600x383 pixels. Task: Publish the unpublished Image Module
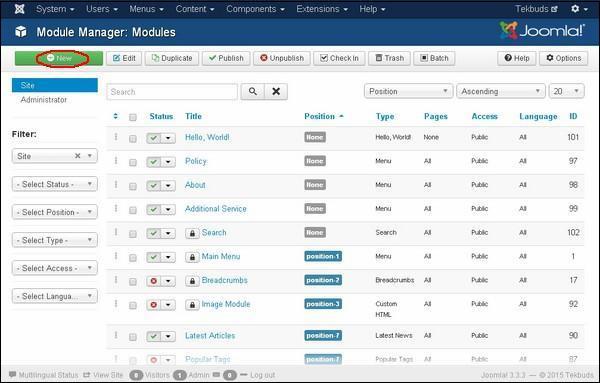(154, 305)
